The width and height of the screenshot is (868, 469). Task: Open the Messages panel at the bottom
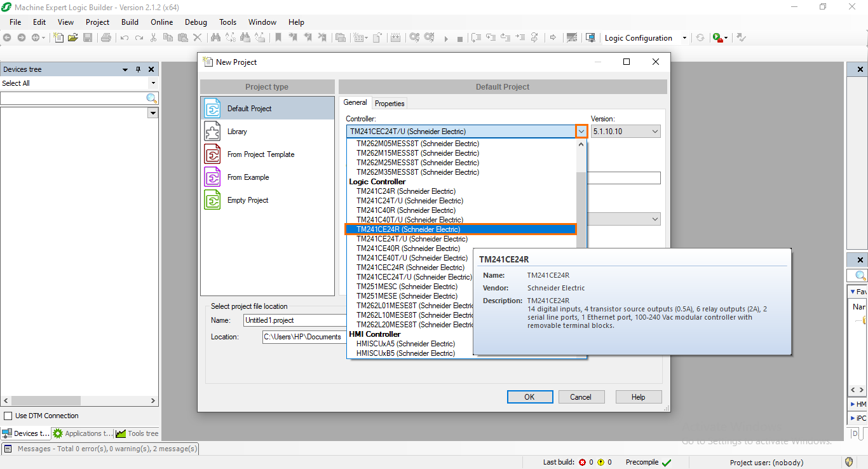(x=100, y=449)
